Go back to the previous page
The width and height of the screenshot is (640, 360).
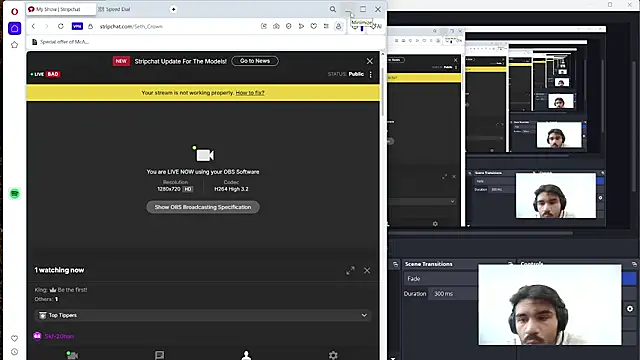point(33,26)
